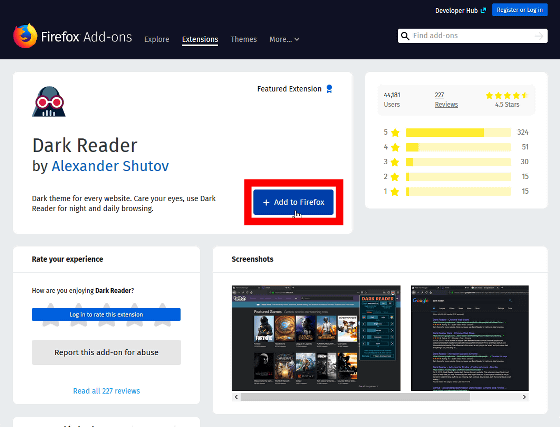The image size is (560, 427).
Task: Click the external link icon beside Developer Hub
Action: click(x=483, y=10)
